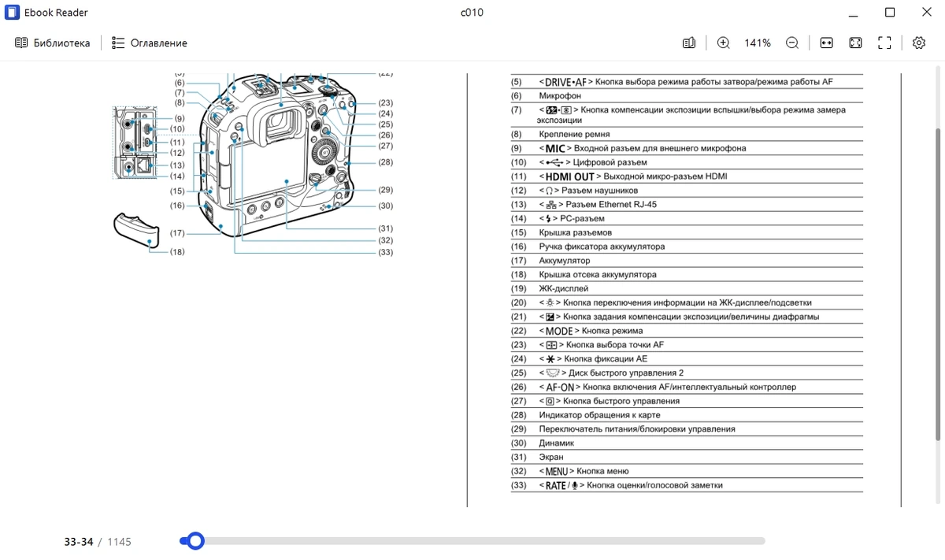Click the c010 document title

[x=472, y=13]
